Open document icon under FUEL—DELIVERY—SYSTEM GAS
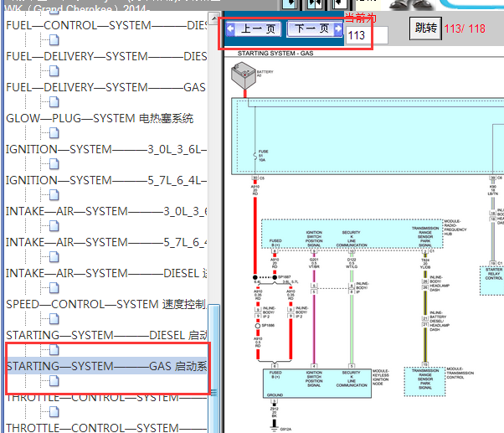504x433 pixels. (x=54, y=102)
